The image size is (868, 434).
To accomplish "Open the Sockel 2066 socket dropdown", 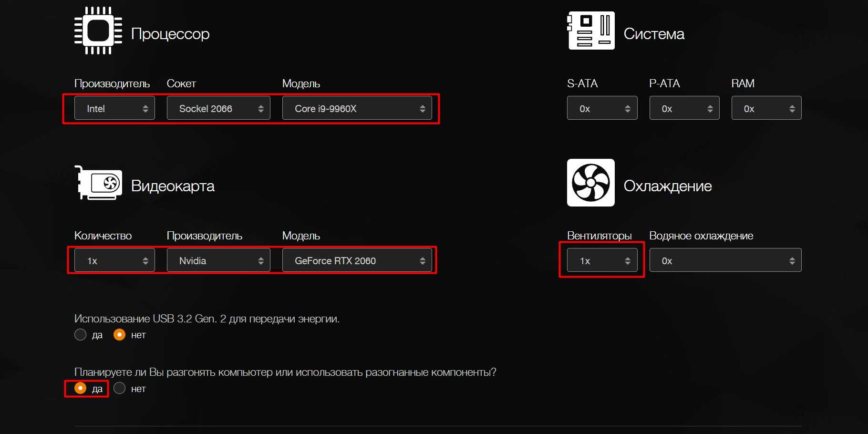I will pyautogui.click(x=218, y=108).
